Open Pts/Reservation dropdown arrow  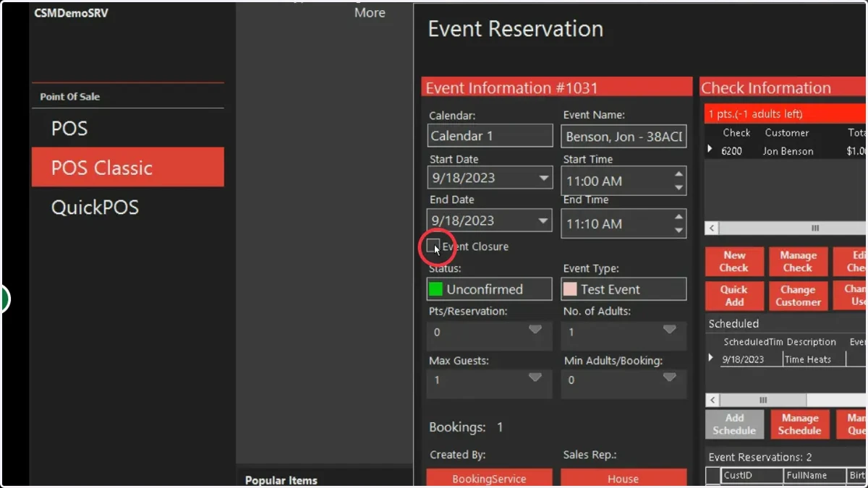pyautogui.click(x=535, y=330)
